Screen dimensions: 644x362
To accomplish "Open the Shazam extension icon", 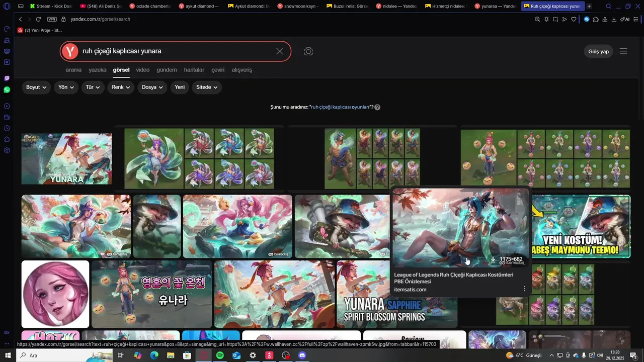I will coord(587,19).
